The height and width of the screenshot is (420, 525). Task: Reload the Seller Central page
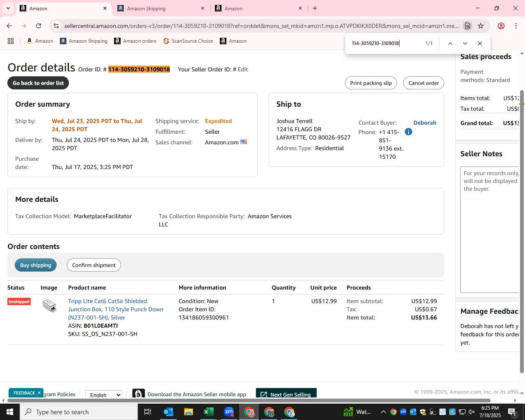click(x=39, y=26)
